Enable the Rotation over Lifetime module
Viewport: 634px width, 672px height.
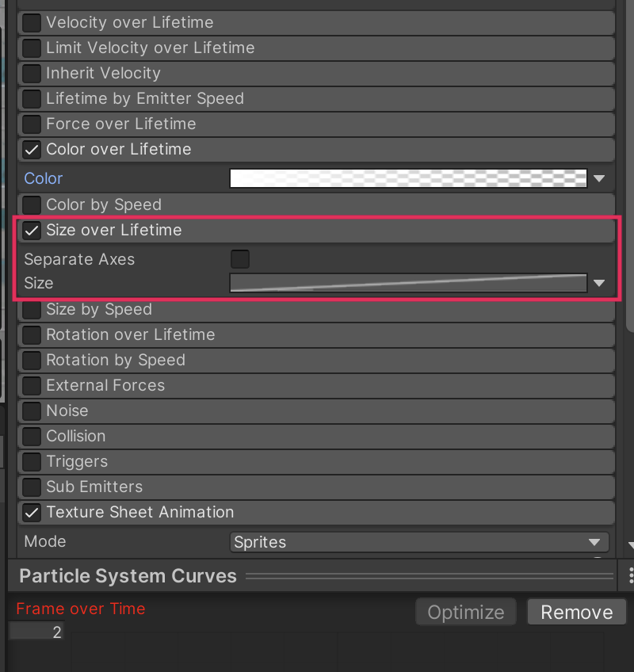point(32,334)
